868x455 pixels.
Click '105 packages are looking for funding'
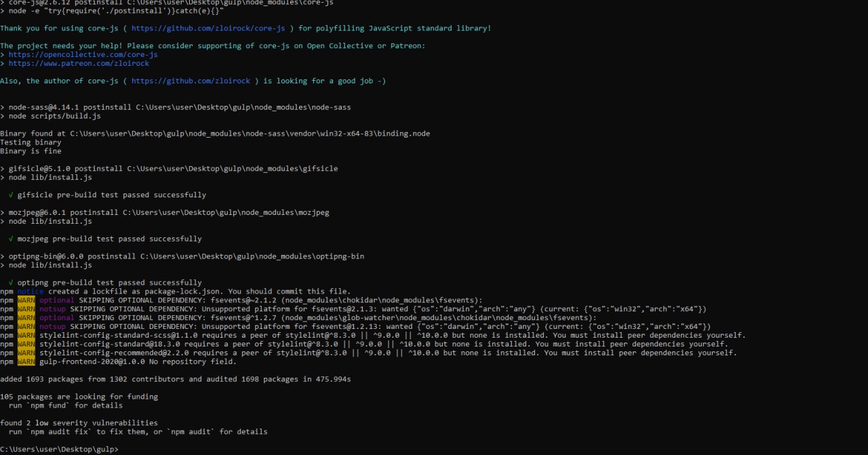point(79,397)
